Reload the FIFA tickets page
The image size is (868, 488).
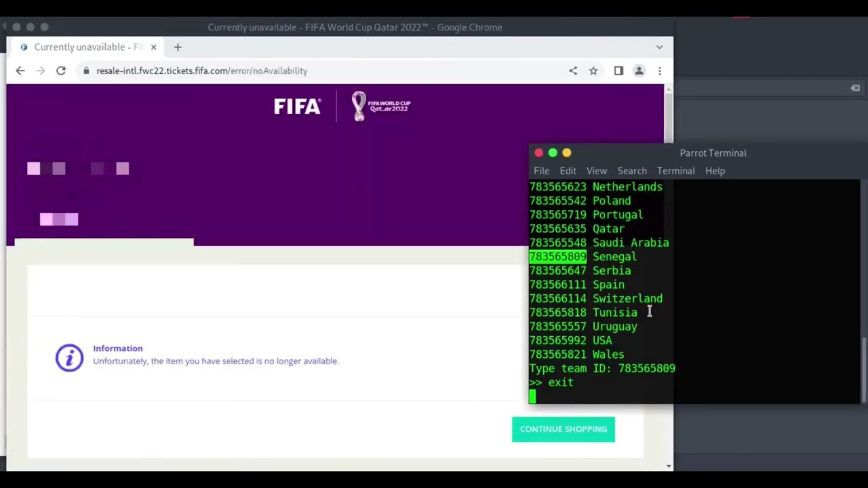click(x=61, y=70)
